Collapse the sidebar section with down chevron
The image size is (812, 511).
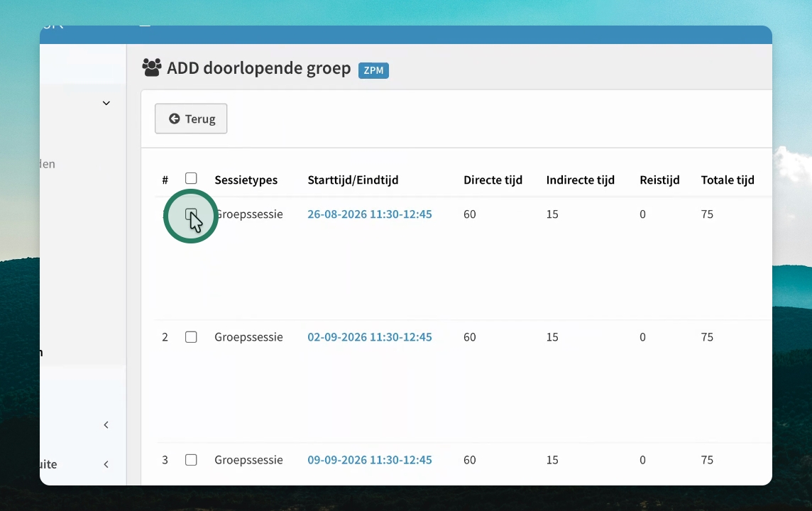(x=106, y=103)
